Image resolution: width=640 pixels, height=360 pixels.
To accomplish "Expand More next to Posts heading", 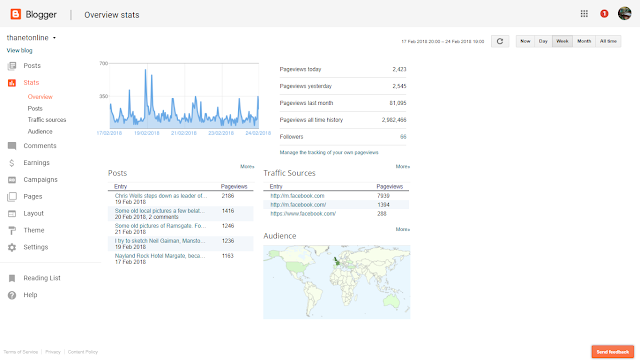I will point(247,167).
